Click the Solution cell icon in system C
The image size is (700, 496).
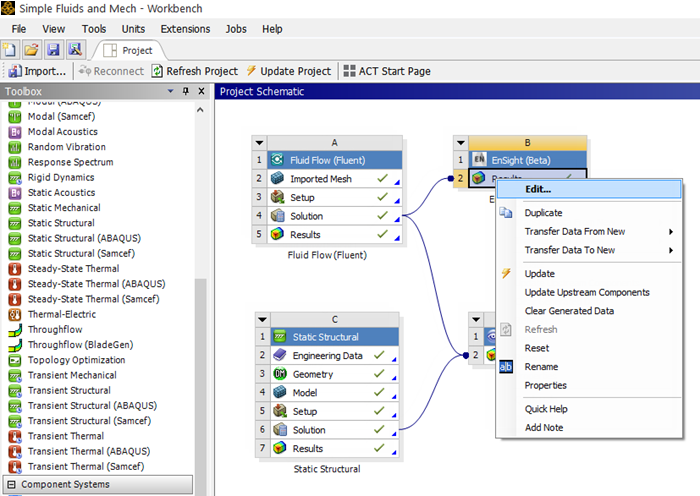(x=280, y=429)
